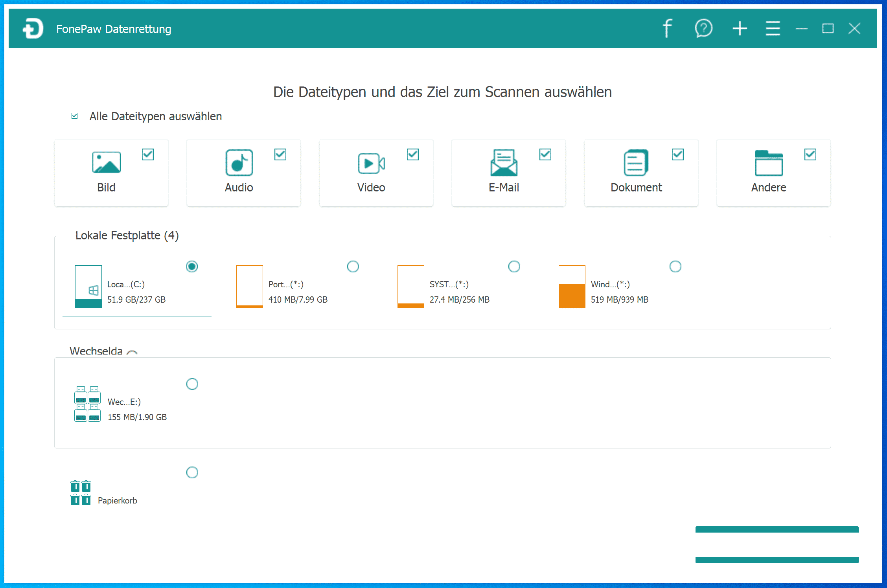Maximize the FonePaw window

(828, 28)
